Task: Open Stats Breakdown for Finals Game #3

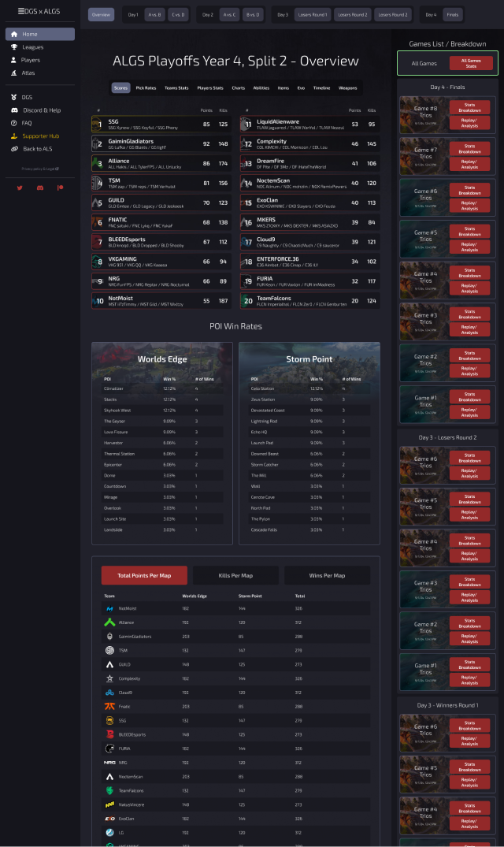Action: (469, 314)
